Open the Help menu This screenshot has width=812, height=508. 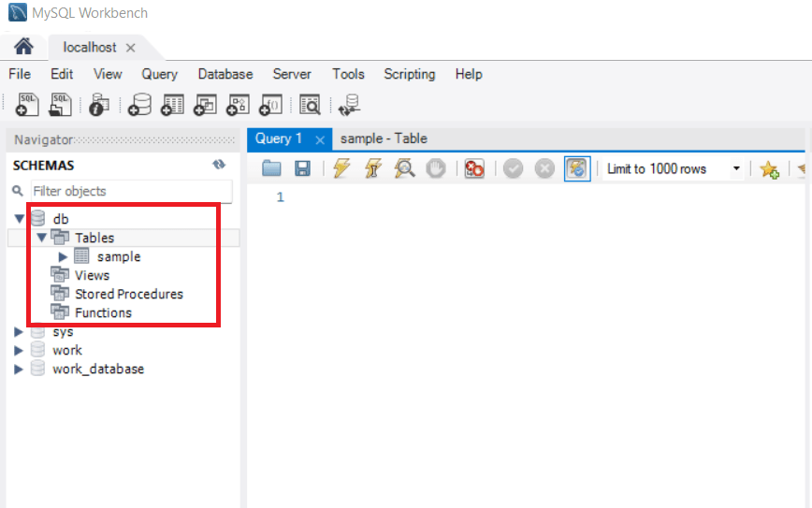(x=469, y=74)
